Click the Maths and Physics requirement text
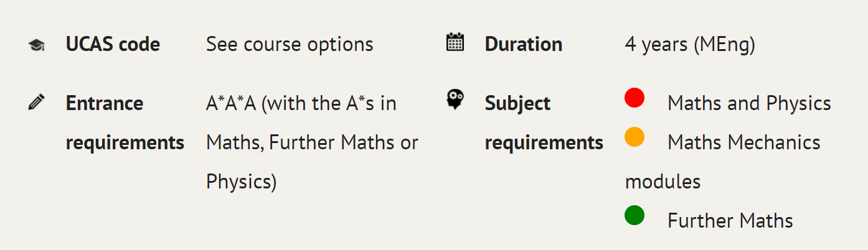This screenshot has width=868, height=250. (x=749, y=103)
